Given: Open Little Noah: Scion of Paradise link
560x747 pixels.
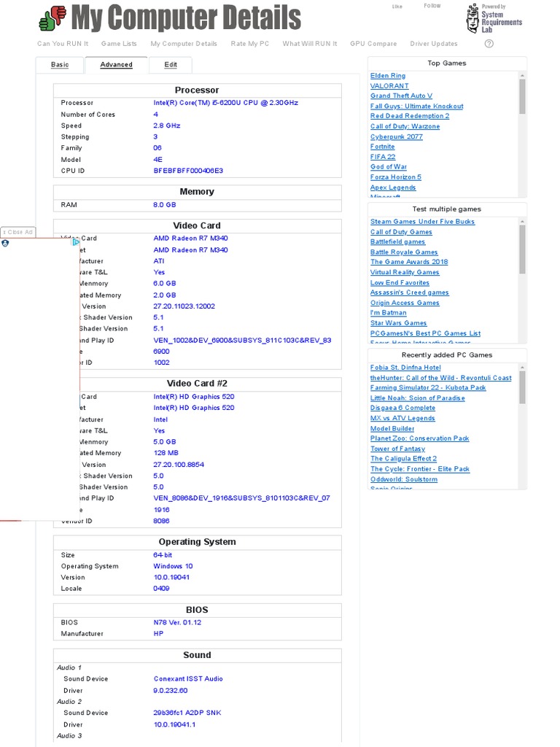Looking at the screenshot, I should click(x=418, y=398).
